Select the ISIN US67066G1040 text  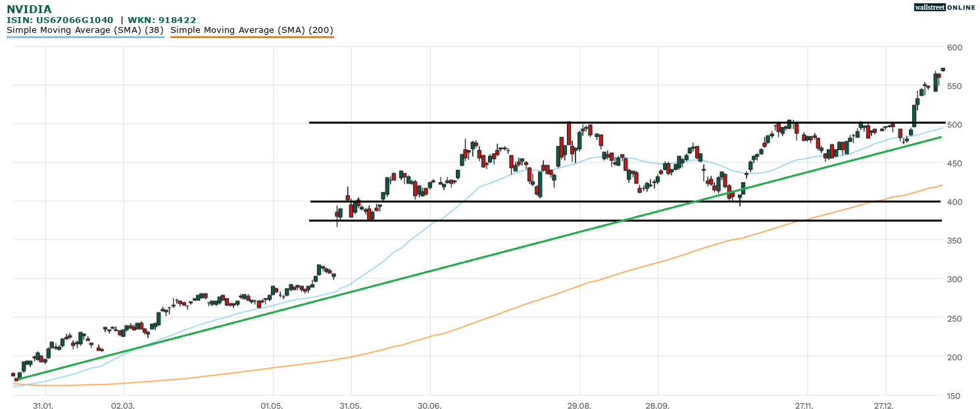(x=59, y=20)
